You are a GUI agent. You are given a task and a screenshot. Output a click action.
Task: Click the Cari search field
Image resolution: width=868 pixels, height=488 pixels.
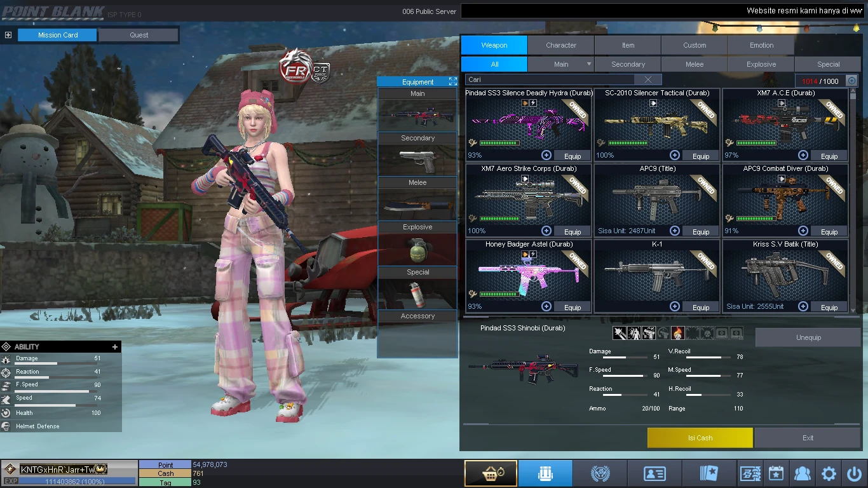pos(550,79)
